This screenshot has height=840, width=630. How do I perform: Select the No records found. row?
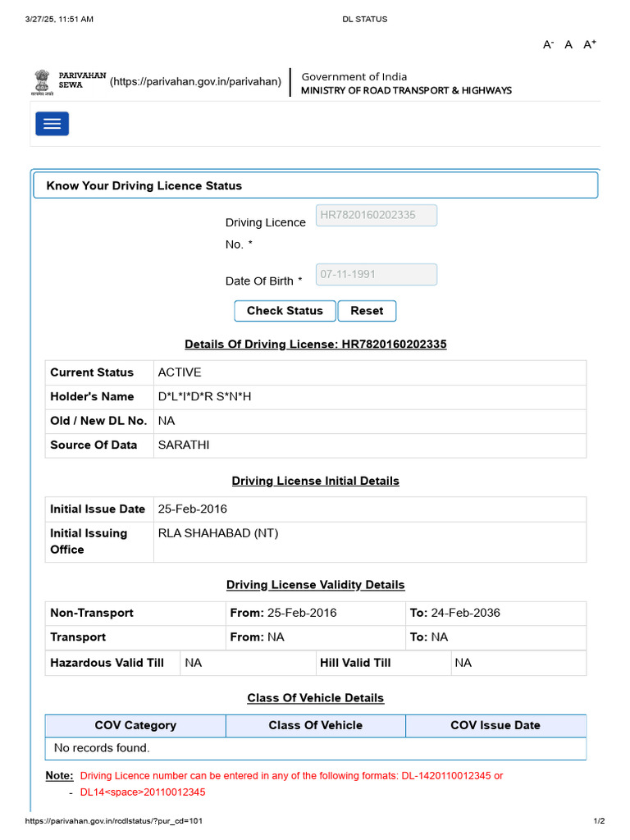coord(316,748)
